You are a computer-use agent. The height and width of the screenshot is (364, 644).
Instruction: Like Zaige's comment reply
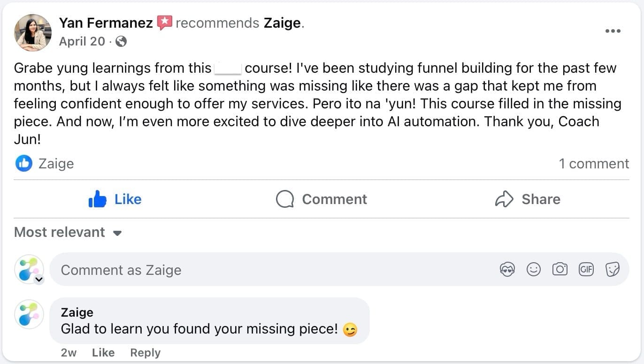coord(103,353)
